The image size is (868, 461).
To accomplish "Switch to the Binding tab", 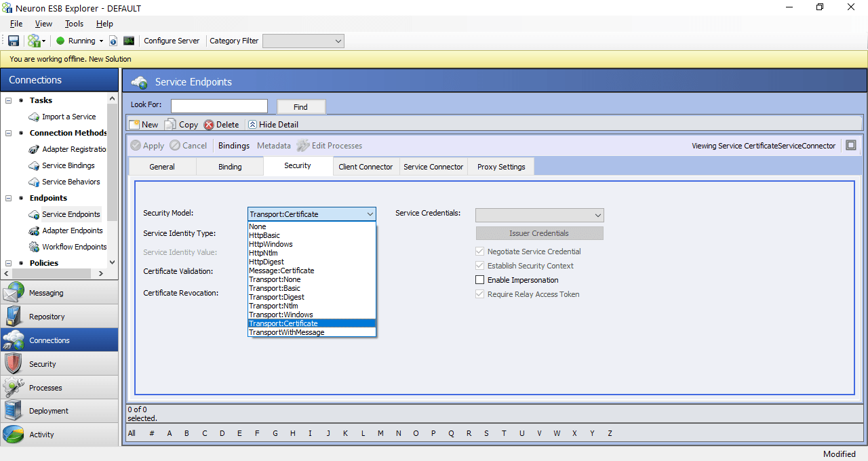I will (x=230, y=167).
